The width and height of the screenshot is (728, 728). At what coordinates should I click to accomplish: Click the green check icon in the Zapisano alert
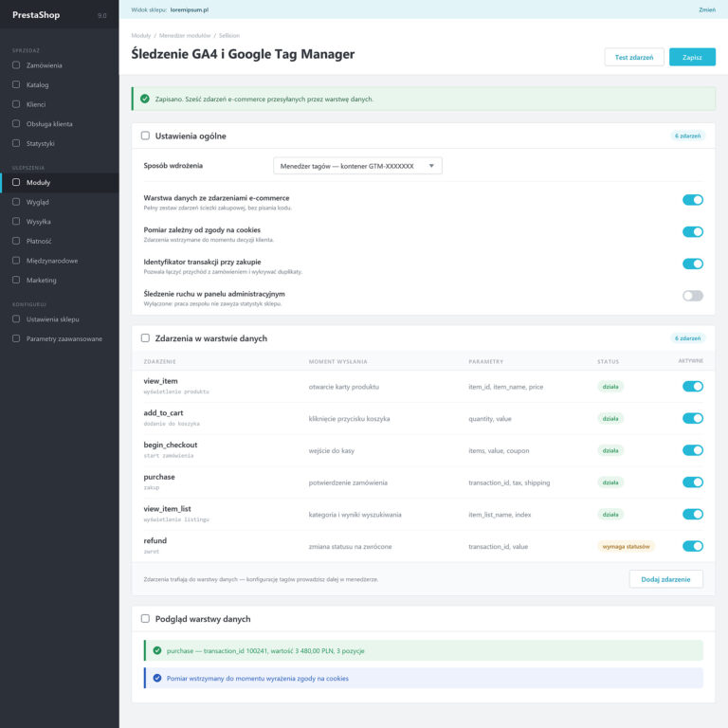145,99
